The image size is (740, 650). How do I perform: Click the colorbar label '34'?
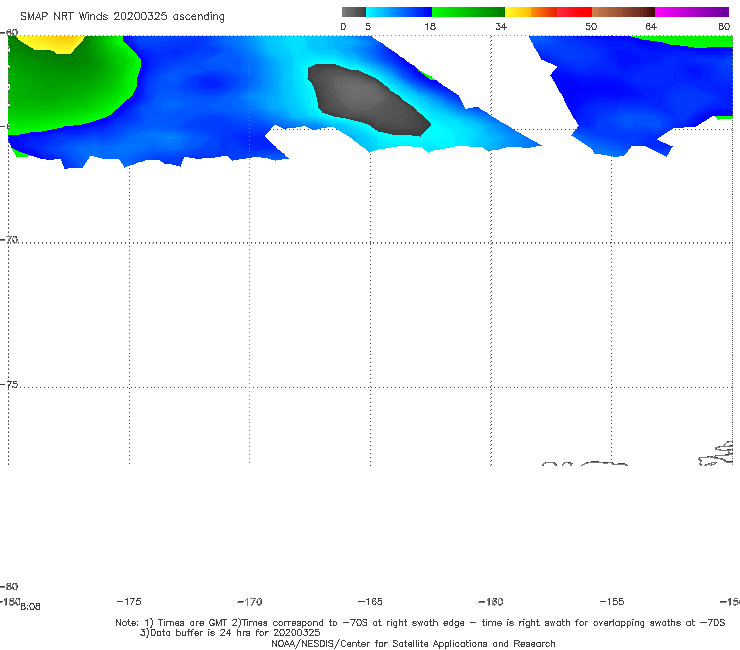click(501, 26)
